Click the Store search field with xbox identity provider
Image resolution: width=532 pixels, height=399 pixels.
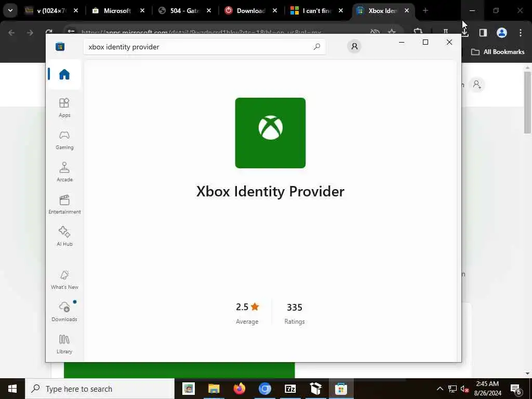tap(205, 47)
